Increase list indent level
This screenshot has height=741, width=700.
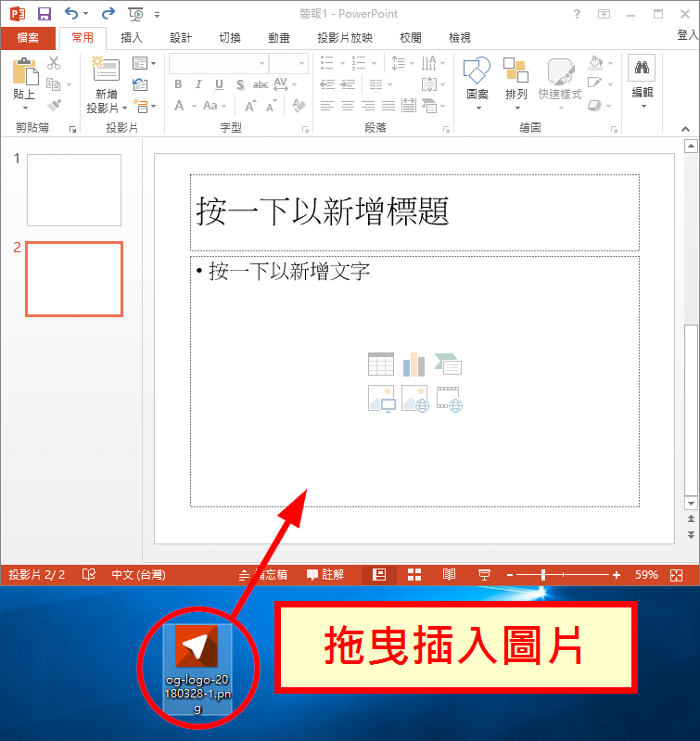pyautogui.click(x=348, y=84)
